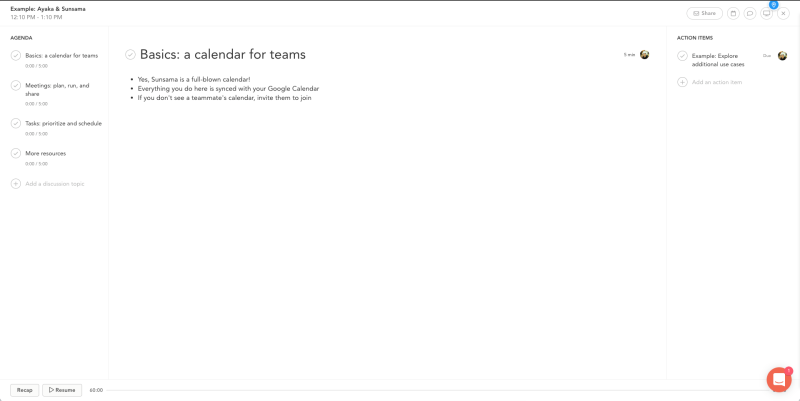Image resolution: width=800 pixels, height=401 pixels.
Task: Click the heading 'Basics: a calendar for teams'
Action: click(223, 55)
